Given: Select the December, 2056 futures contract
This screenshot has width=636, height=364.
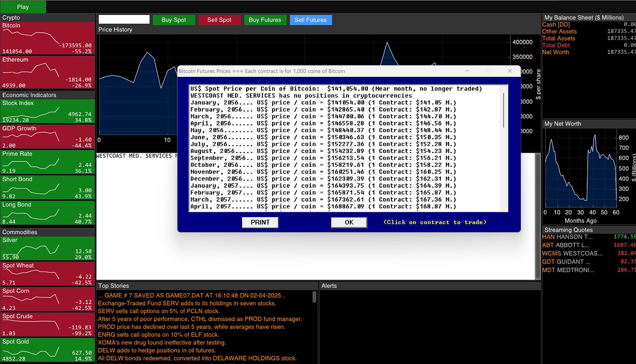Looking at the screenshot, I should point(323,179).
